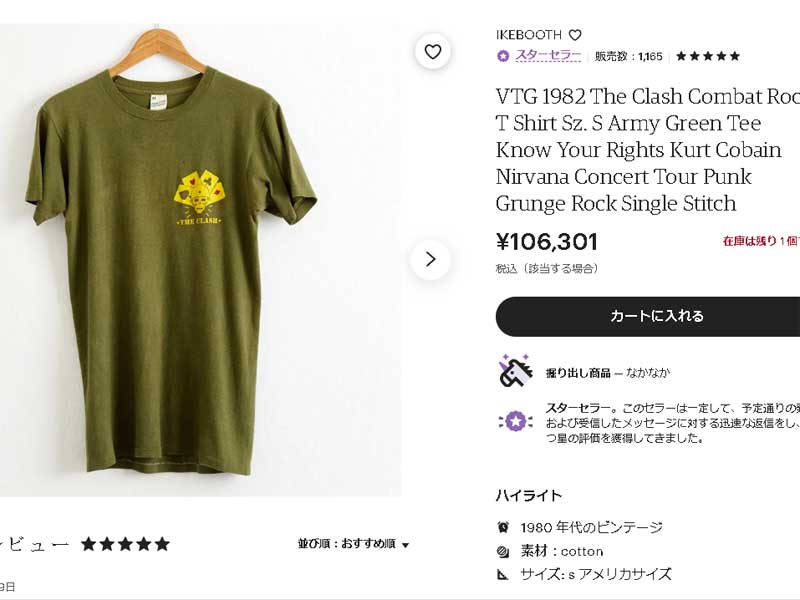Open the IKEBOOTH shop link

point(528,35)
